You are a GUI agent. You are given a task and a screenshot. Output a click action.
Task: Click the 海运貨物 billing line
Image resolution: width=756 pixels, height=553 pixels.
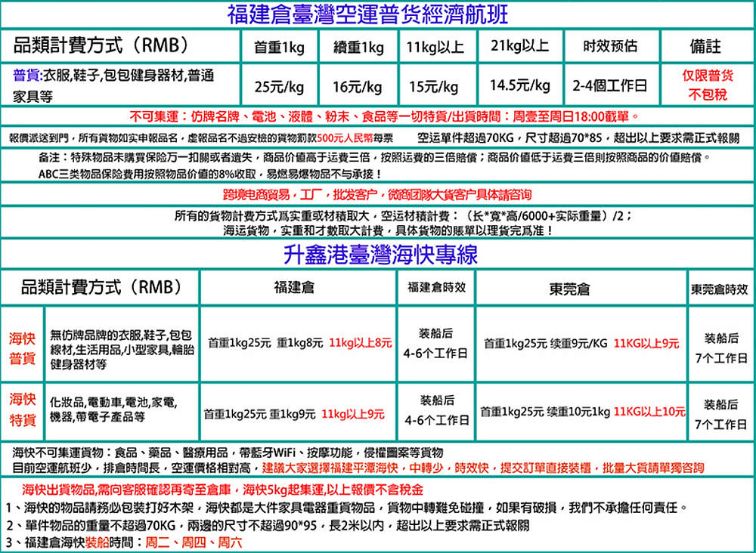389,230
